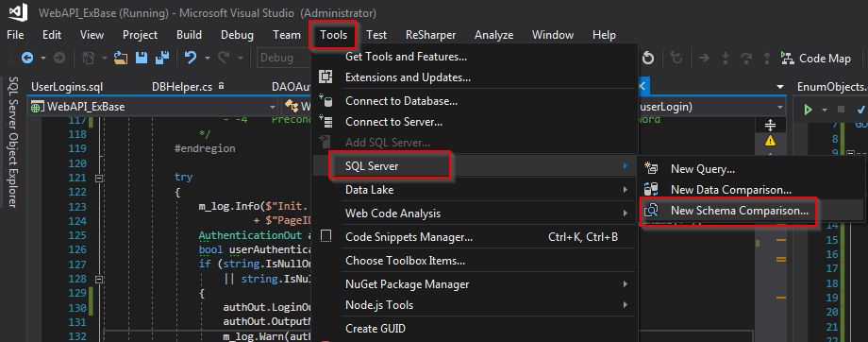
Task: Open the File menu
Action: tap(15, 35)
